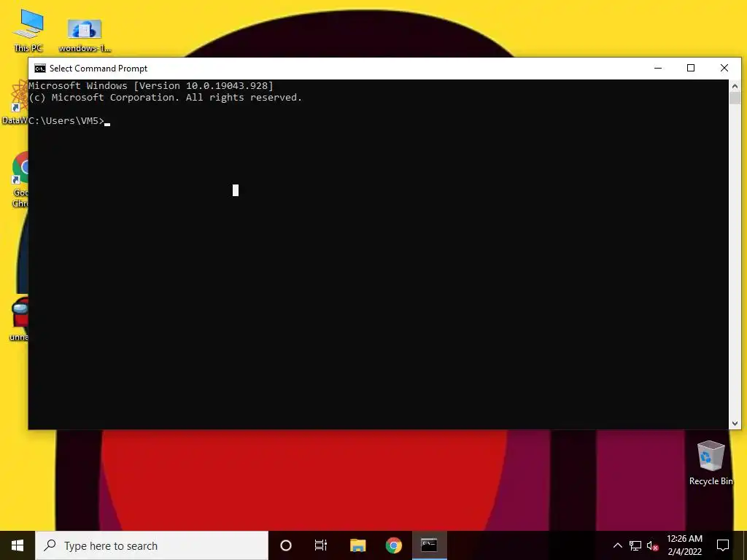Launch File Explorer from the taskbar
Viewport: 747px width, 560px height.
tap(357, 545)
